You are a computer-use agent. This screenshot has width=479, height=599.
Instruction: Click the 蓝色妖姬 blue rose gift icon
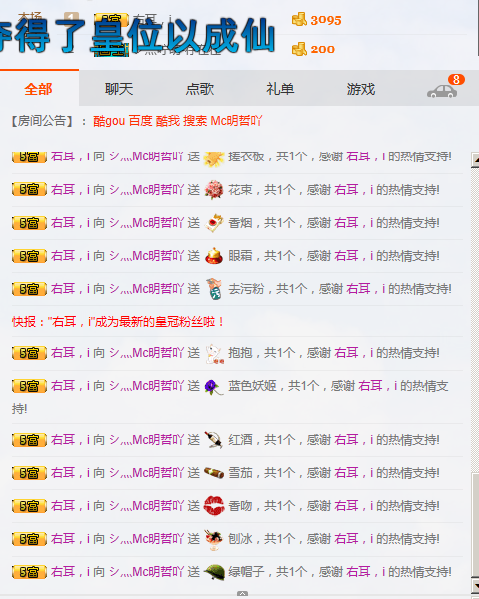(x=214, y=387)
